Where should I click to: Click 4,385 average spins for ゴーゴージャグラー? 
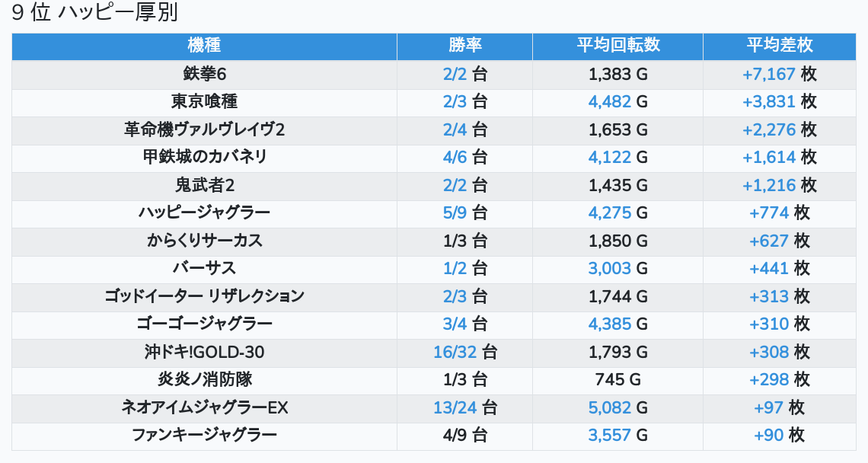[609, 324]
